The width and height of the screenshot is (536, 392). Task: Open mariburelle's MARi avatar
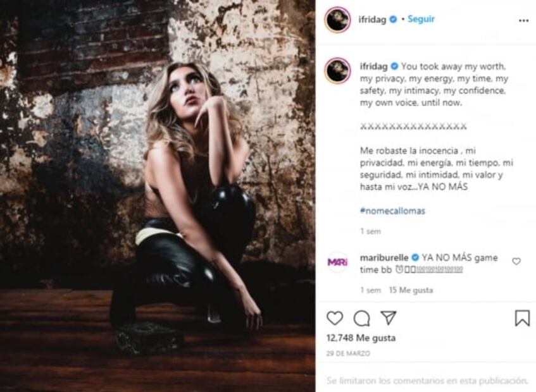(337, 262)
